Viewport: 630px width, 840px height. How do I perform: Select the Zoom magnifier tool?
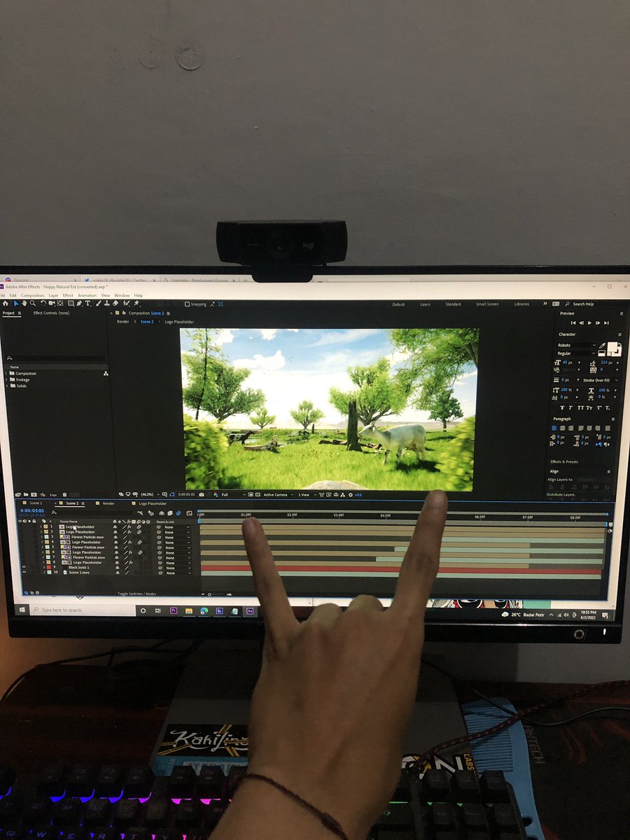[x=33, y=304]
